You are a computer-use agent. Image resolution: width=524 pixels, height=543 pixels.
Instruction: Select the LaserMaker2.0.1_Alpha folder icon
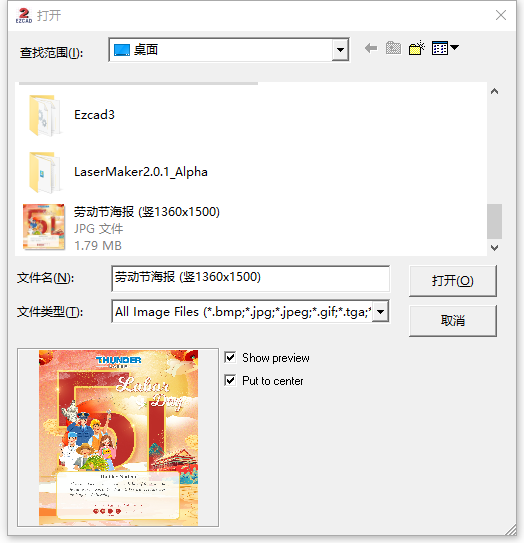click(x=44, y=172)
